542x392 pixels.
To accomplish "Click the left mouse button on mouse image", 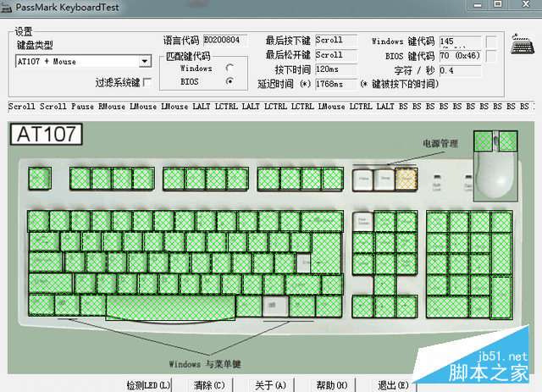I will 484,141.
